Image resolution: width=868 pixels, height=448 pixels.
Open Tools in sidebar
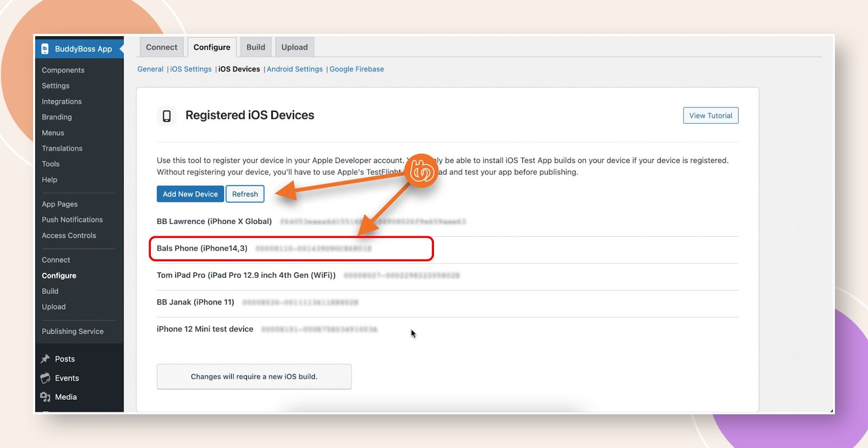pyautogui.click(x=51, y=164)
